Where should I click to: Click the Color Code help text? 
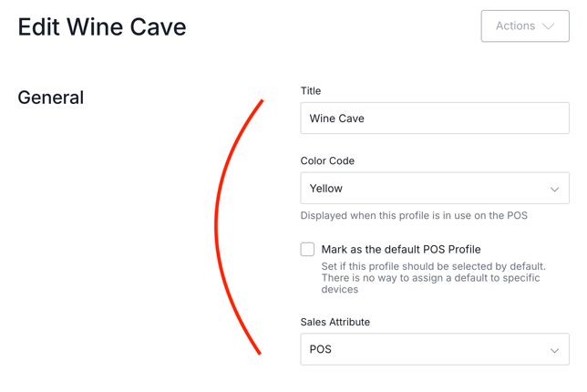tap(414, 216)
